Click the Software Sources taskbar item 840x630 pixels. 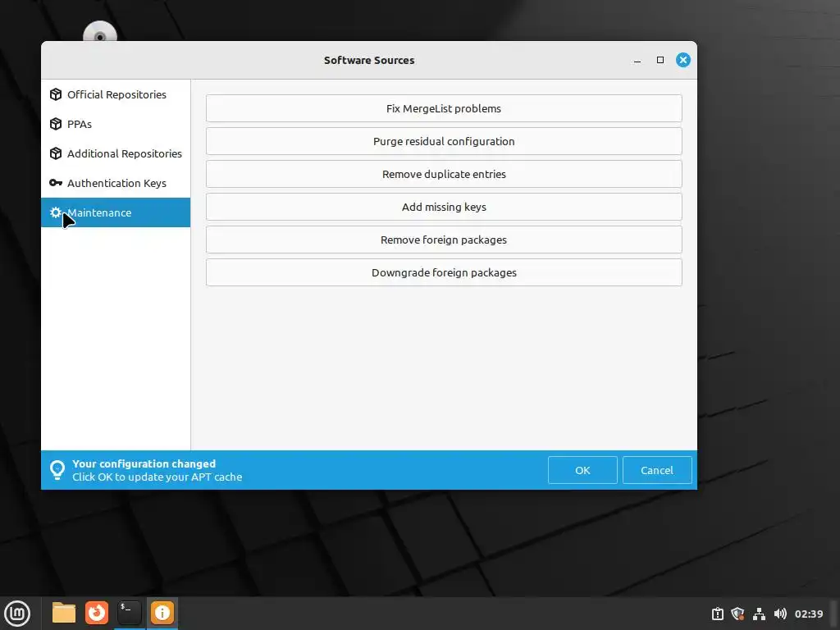pos(162,613)
